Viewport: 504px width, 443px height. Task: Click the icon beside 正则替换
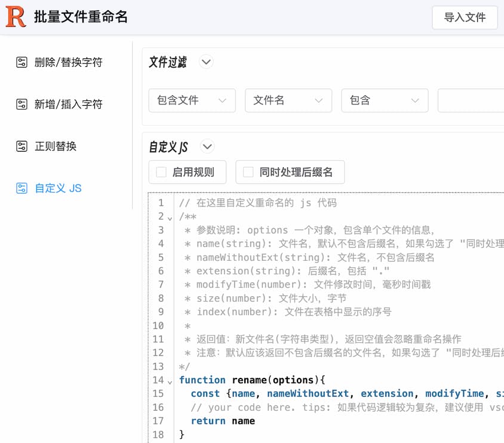pos(21,146)
